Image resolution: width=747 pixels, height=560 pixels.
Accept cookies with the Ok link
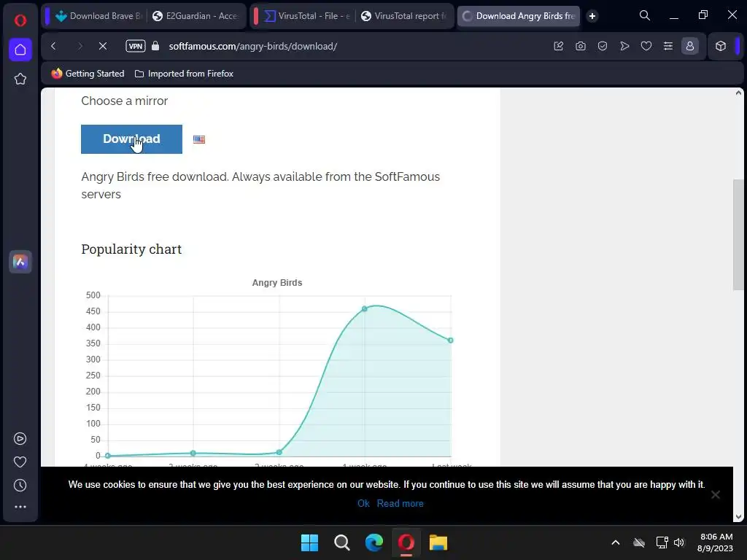[363, 503]
